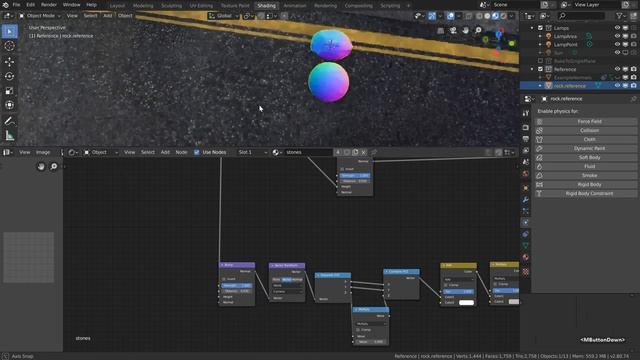Open the Material properties tab

[526, 257]
